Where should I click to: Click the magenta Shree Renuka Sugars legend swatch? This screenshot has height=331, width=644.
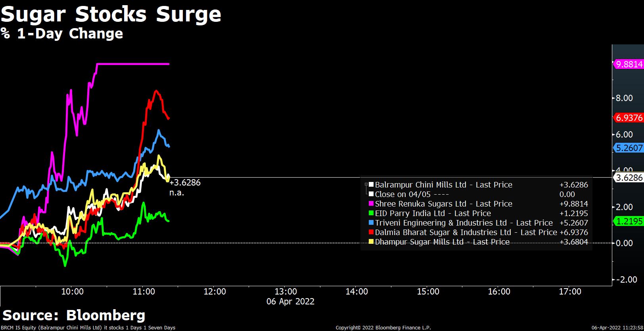click(x=371, y=204)
